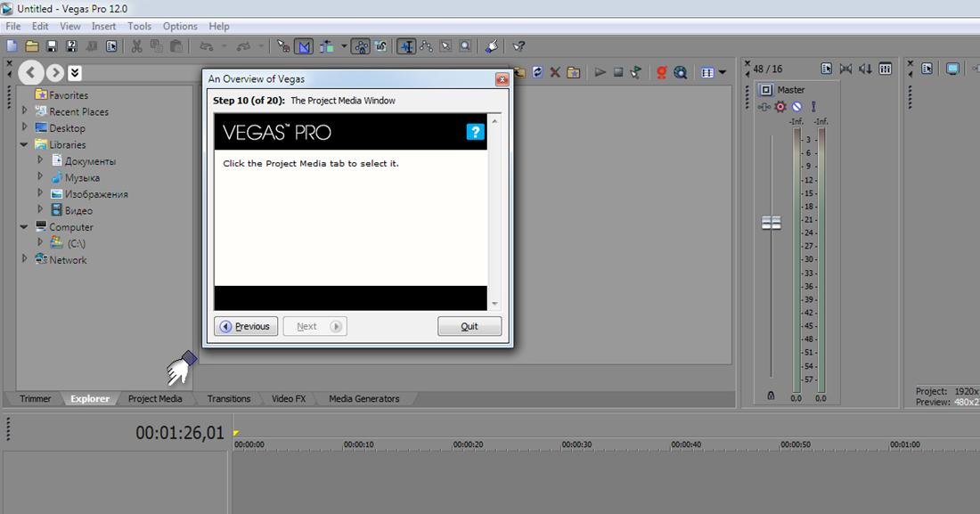Switch to the Media Generators tab
This screenshot has width=980, height=514.
click(363, 399)
